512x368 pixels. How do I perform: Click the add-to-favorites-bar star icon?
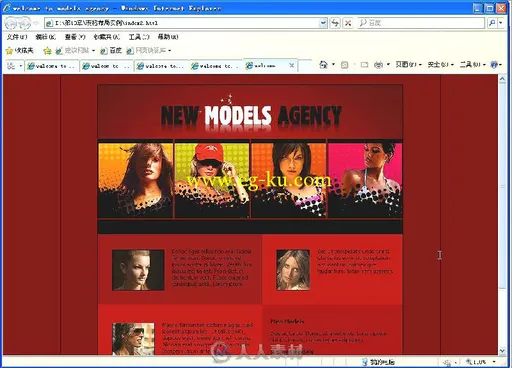47,51
